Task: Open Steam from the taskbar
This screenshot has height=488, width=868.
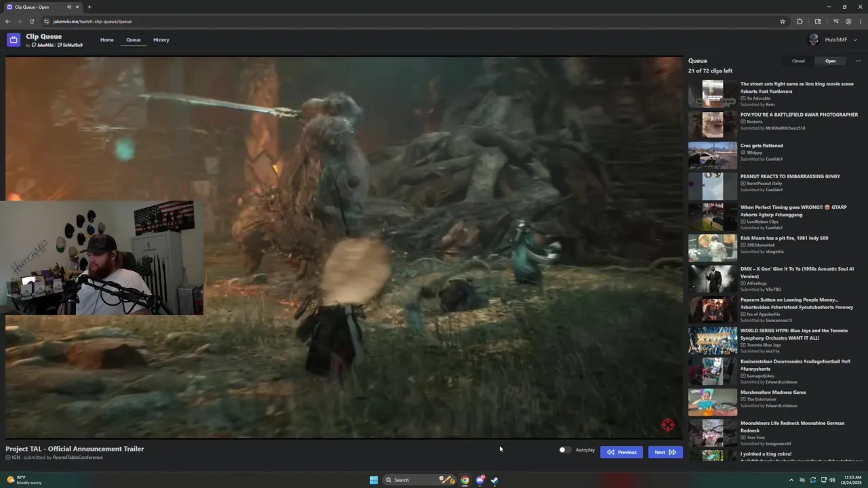Action: click(494, 480)
